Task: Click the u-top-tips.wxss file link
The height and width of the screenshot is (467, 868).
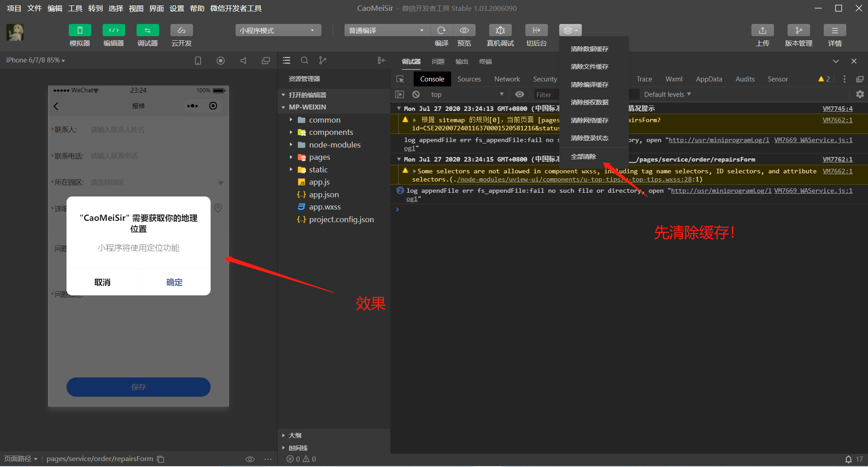Action: click(x=574, y=180)
